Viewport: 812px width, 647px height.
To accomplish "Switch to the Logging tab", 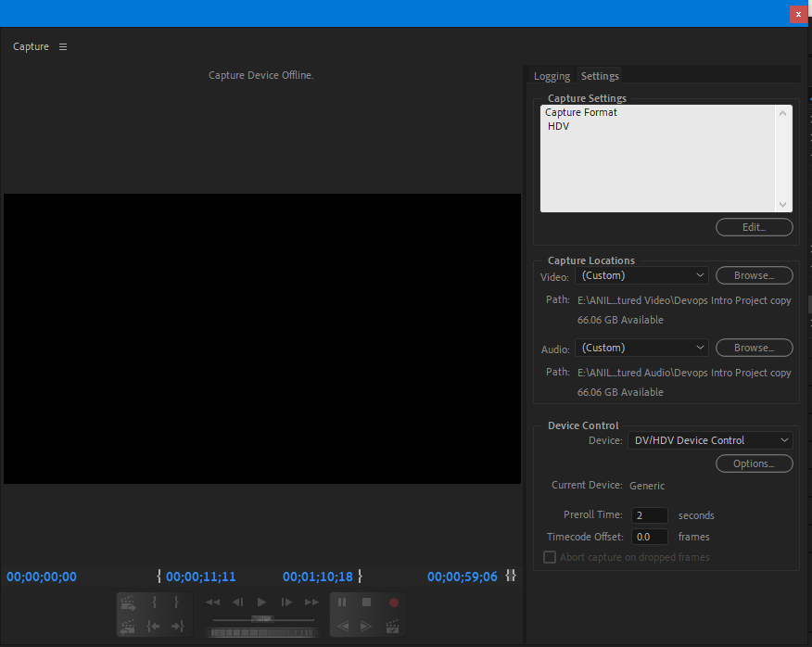I will coord(552,76).
